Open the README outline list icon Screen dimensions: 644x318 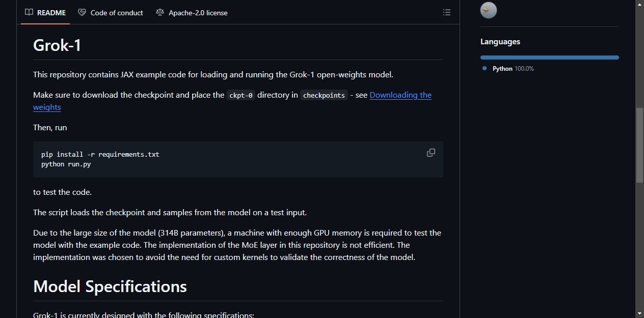447,13
